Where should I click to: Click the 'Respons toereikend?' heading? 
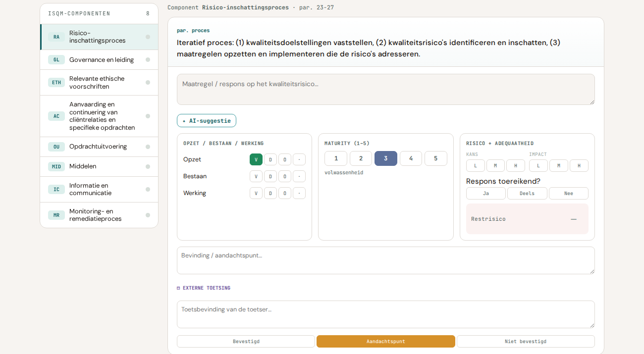pos(503,181)
